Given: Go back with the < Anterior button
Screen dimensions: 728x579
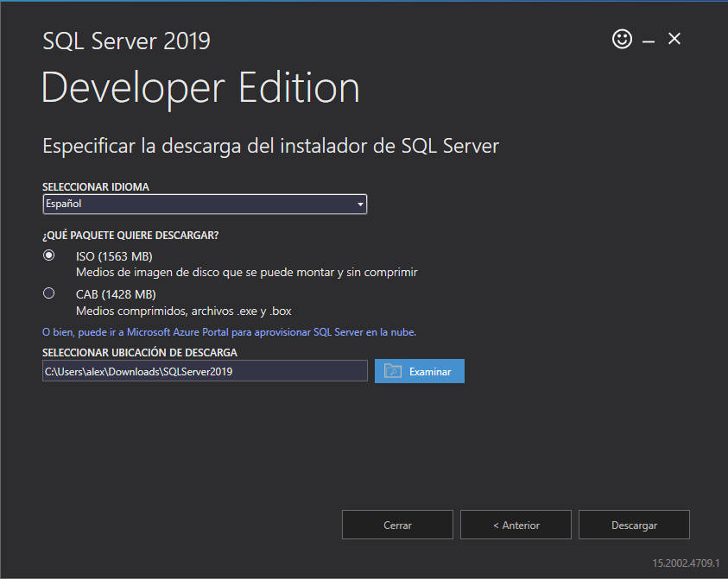Looking at the screenshot, I should coord(516,525).
